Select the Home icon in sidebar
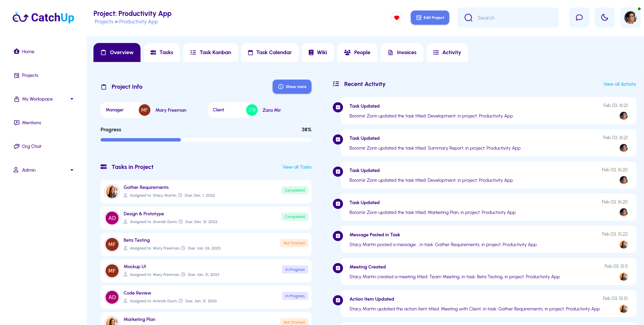The image size is (644, 325). tap(17, 51)
